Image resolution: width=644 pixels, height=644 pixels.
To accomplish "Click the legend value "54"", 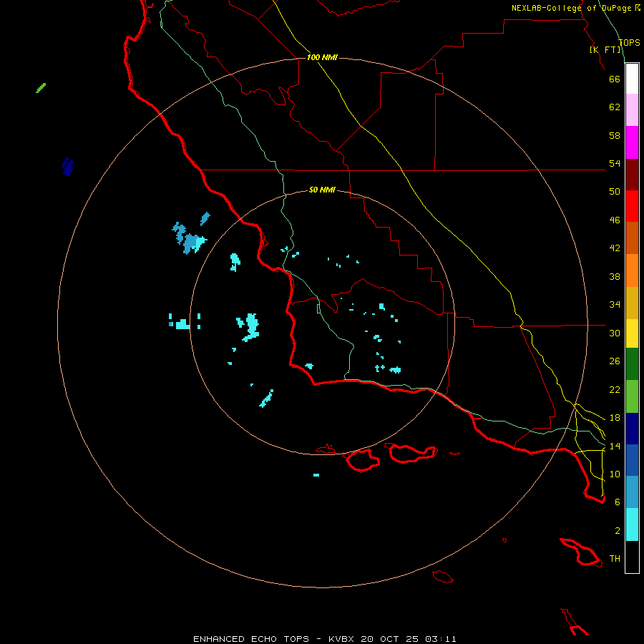I will [x=615, y=163].
